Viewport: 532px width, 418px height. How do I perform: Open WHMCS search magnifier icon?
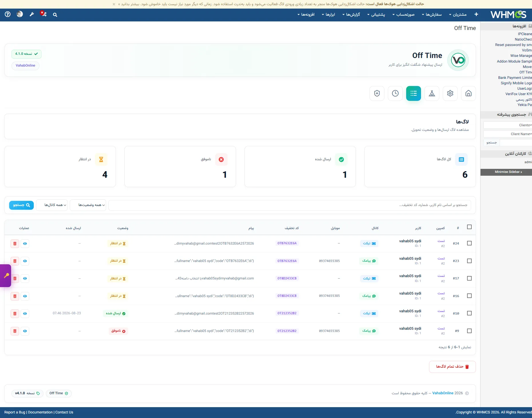[x=55, y=15]
